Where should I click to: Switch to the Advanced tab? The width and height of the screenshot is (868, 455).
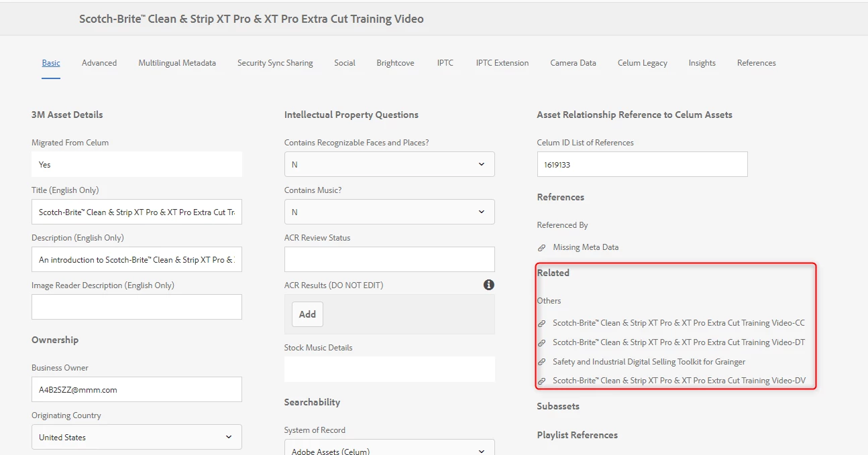[x=99, y=63]
